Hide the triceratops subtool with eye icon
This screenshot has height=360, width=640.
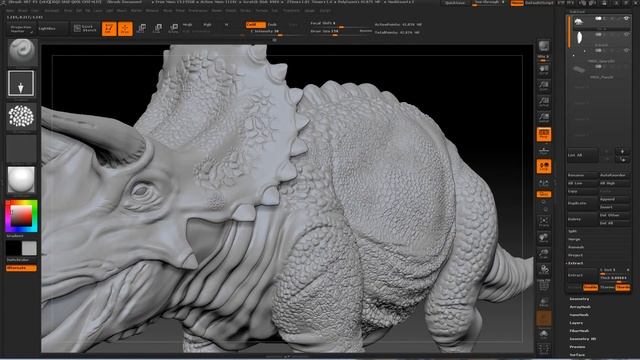pyautogui.click(x=627, y=19)
